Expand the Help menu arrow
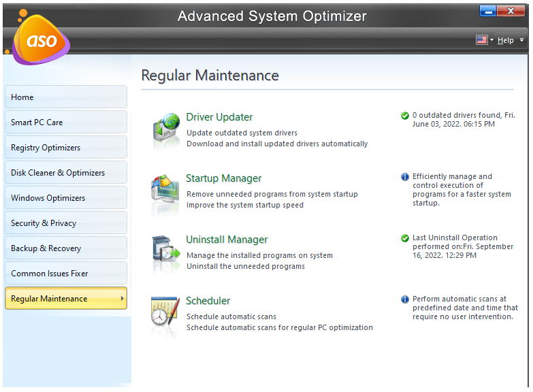533x392 pixels. pos(521,39)
